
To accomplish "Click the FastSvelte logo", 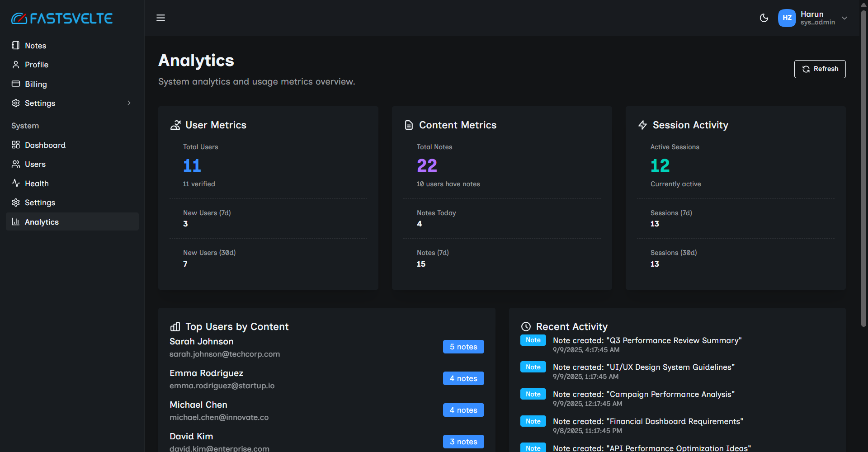I will (62, 19).
